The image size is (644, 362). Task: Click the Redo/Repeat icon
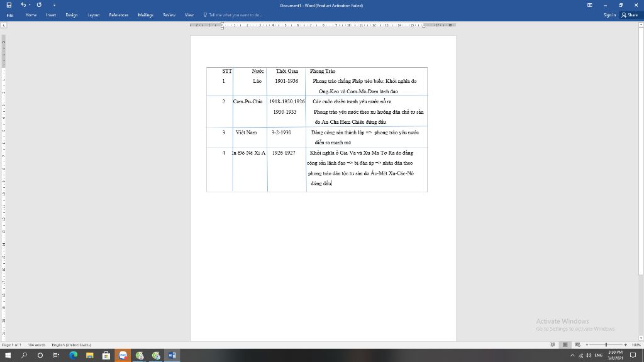coord(39,5)
